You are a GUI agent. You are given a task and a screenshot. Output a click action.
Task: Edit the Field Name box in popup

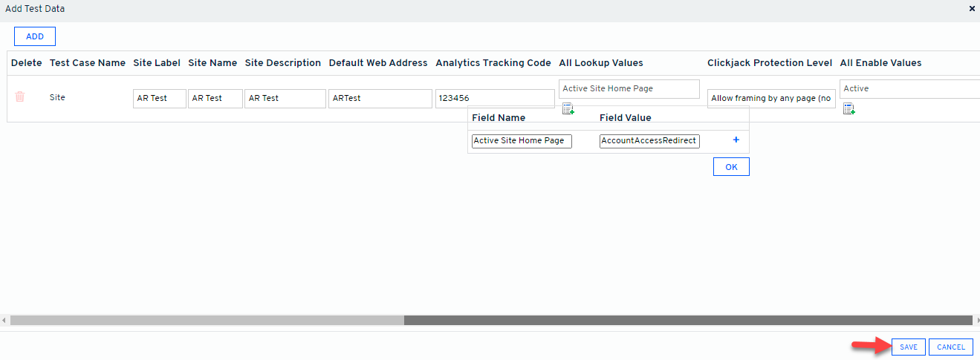coord(522,141)
